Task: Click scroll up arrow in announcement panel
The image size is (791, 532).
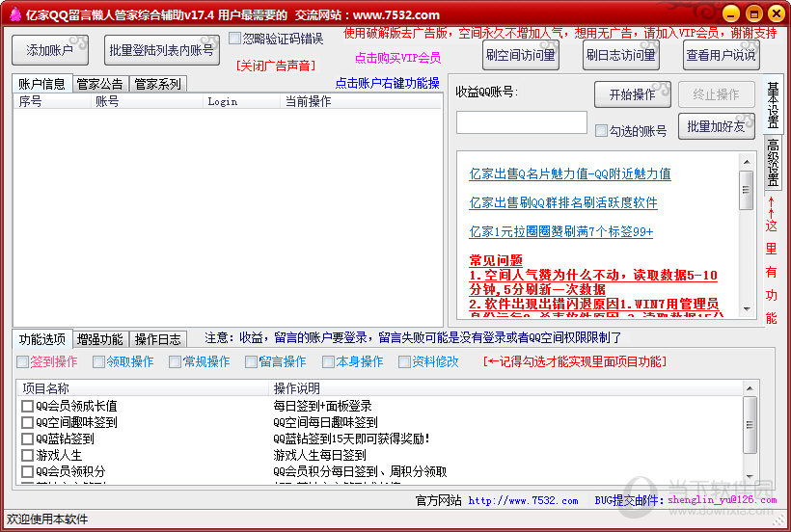Action: (x=747, y=162)
